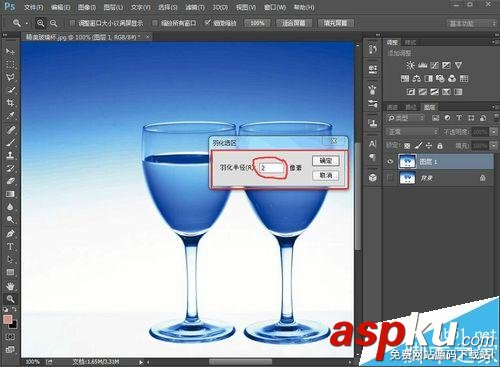The width and height of the screenshot is (500, 367).
Task: Switch to the Channels panel tab
Action: pos(392,107)
